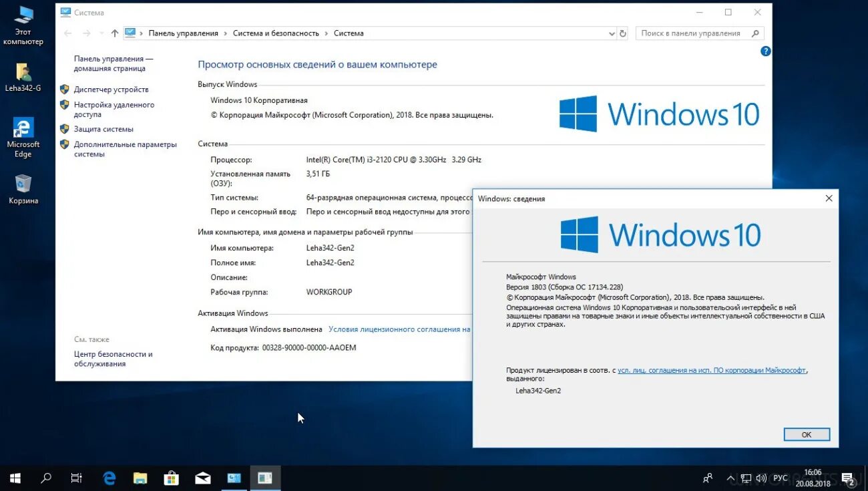Switch input language РУС indicator
Screen dimensions: 868x491
780,478
